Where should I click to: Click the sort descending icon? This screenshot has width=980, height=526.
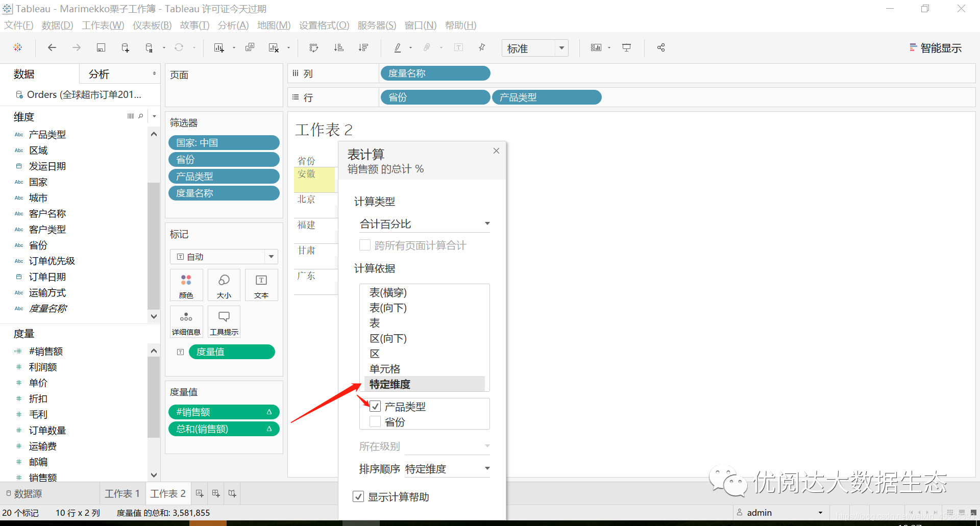point(363,47)
